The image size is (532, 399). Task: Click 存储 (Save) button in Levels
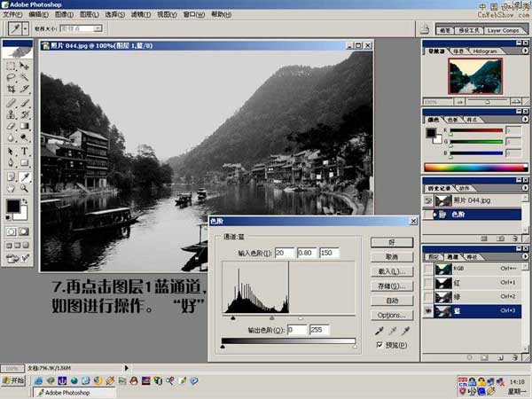[x=392, y=286]
